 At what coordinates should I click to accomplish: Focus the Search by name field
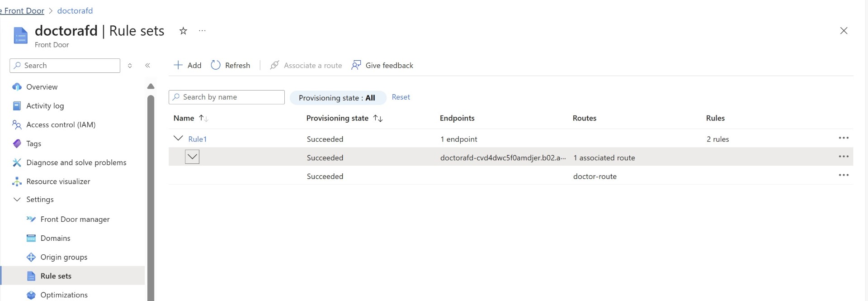coord(226,97)
